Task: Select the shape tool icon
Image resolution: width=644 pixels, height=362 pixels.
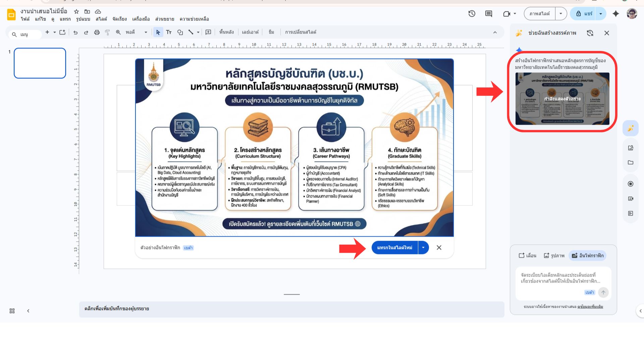Action: [x=180, y=32]
